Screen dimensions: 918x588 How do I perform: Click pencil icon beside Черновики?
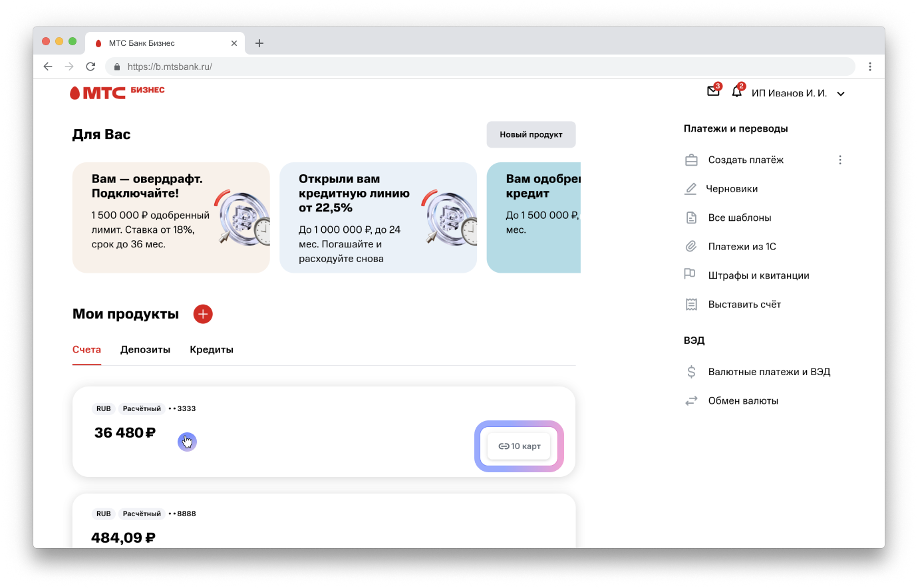[x=690, y=189]
